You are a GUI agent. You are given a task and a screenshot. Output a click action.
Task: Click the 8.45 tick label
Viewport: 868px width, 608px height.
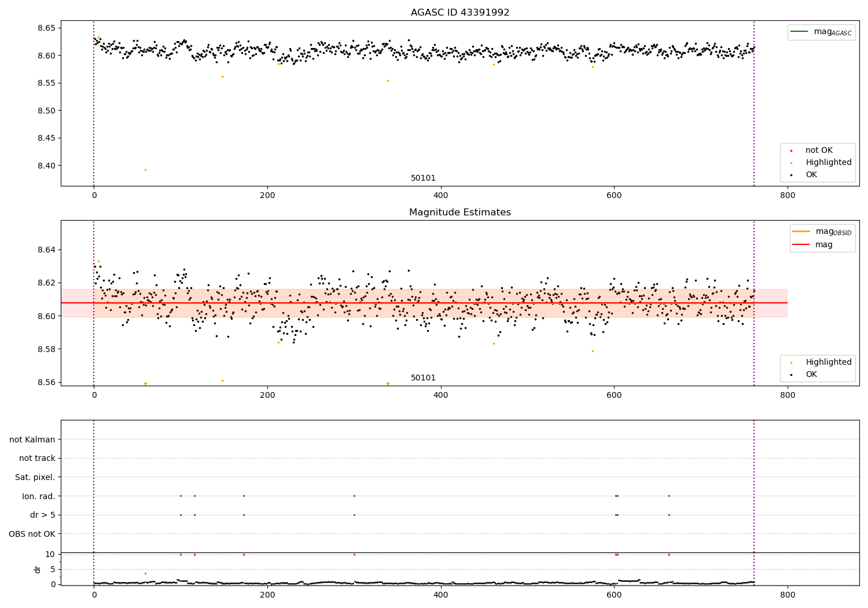(46, 138)
